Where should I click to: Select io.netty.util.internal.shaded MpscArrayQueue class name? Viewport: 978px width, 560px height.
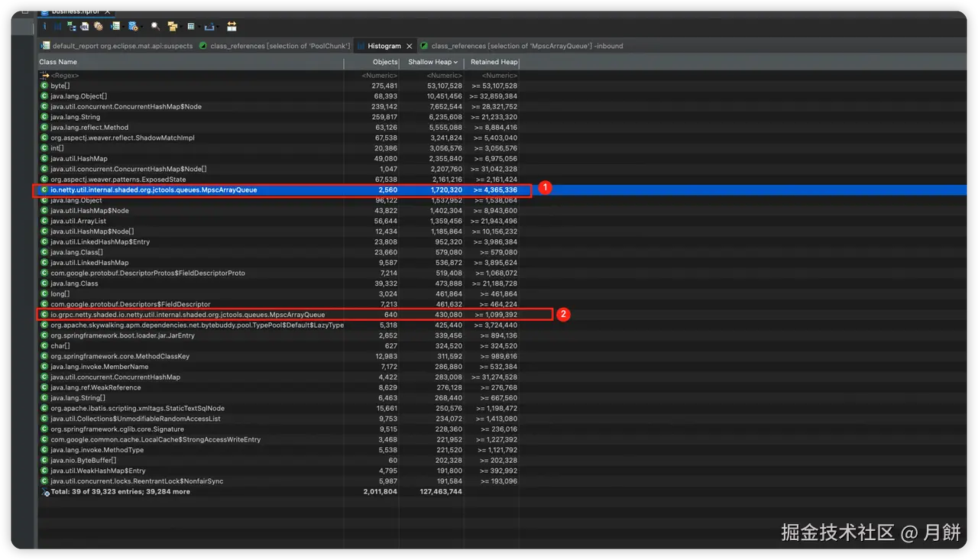click(x=154, y=189)
